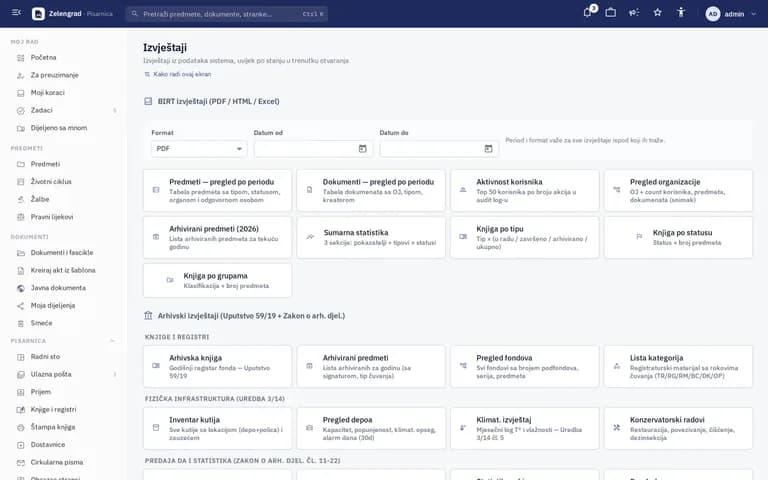Open the Lista kategorija report

[678, 367]
